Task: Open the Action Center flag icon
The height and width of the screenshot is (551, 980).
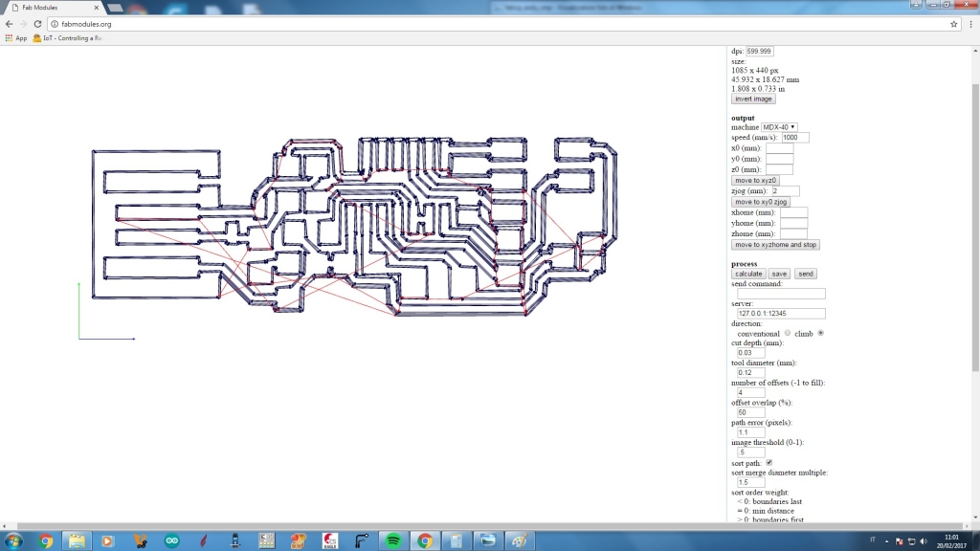Action: [899, 541]
